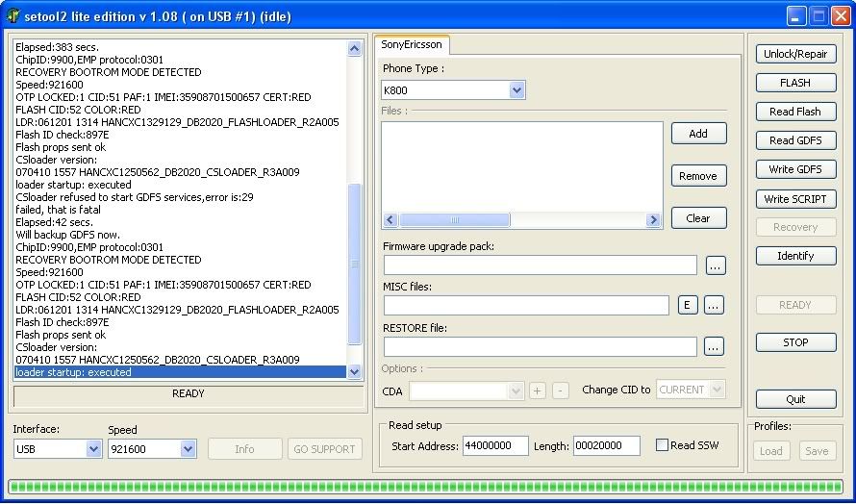Add a file to Files list
The width and height of the screenshot is (856, 504).
[x=698, y=134]
